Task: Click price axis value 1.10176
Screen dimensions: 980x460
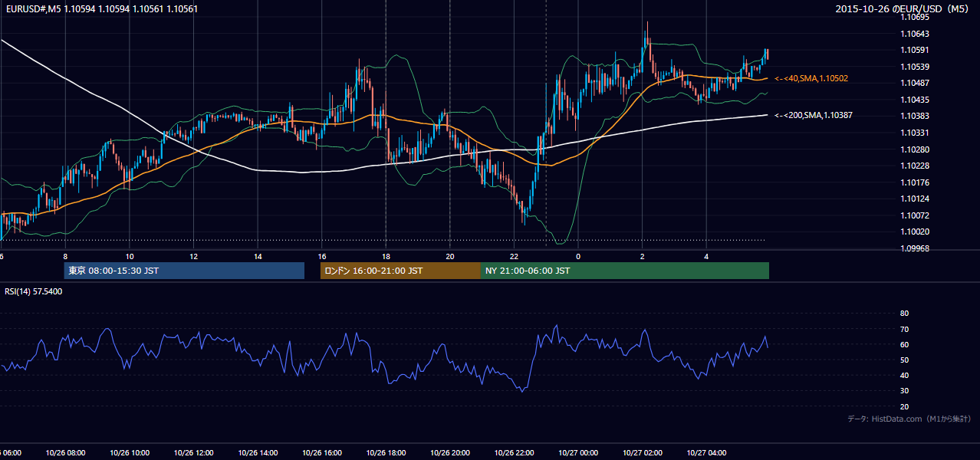Action: [915, 182]
